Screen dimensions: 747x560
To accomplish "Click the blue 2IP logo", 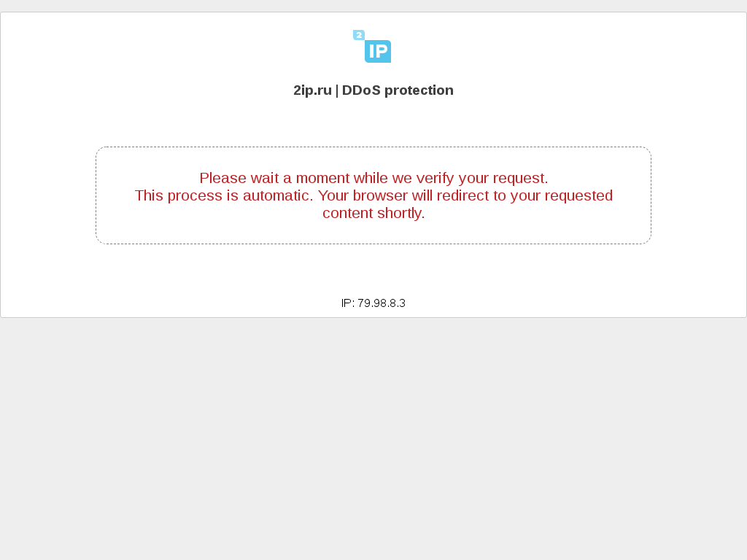I will (372, 46).
